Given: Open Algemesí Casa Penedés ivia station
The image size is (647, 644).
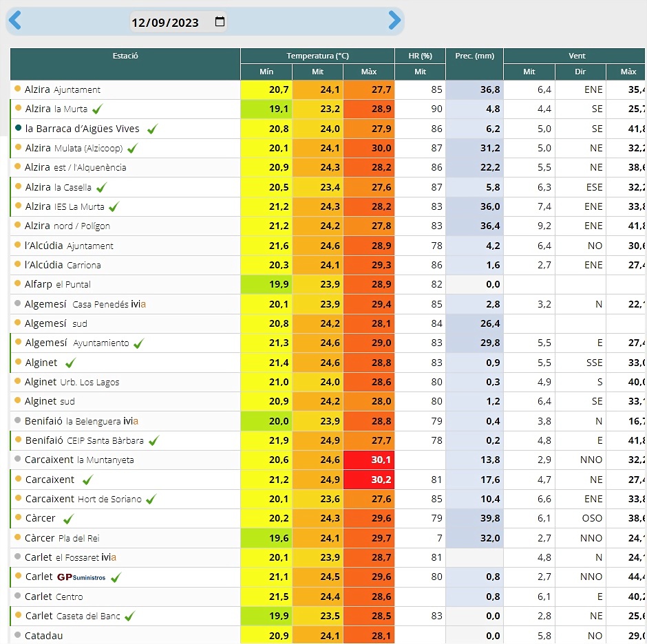Looking at the screenshot, I should click(x=85, y=304).
